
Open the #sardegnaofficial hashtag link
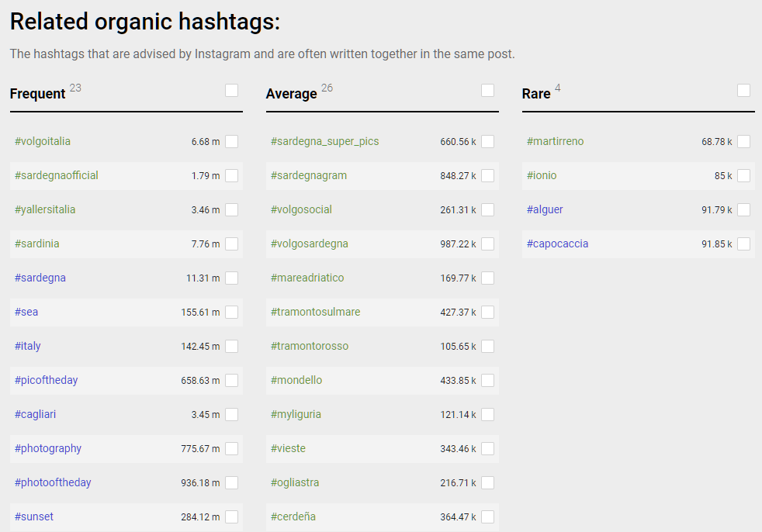click(57, 175)
